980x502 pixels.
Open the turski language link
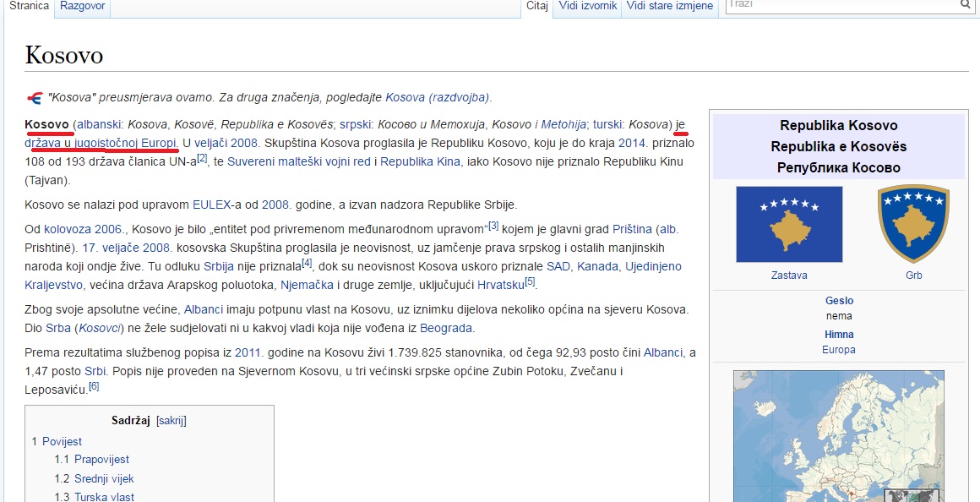point(607,124)
